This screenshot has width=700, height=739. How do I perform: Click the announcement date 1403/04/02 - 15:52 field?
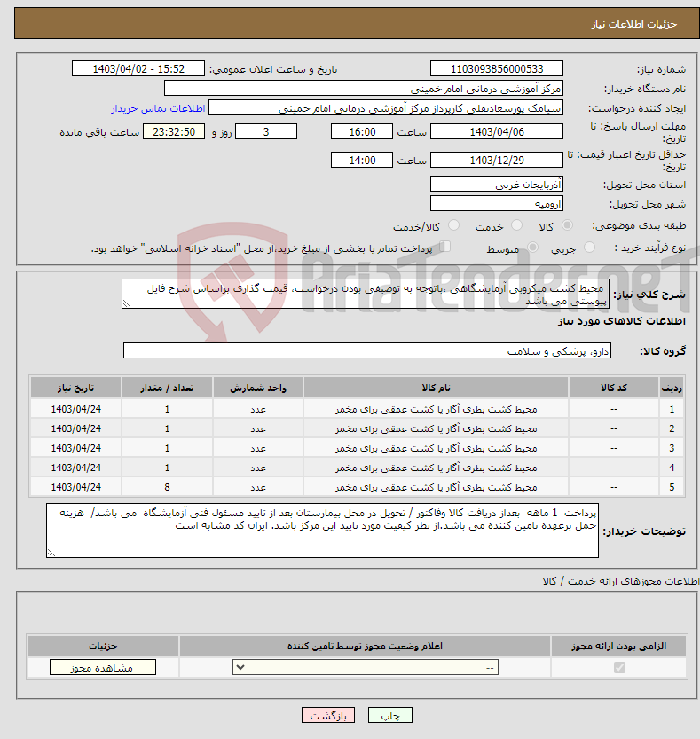[138, 69]
